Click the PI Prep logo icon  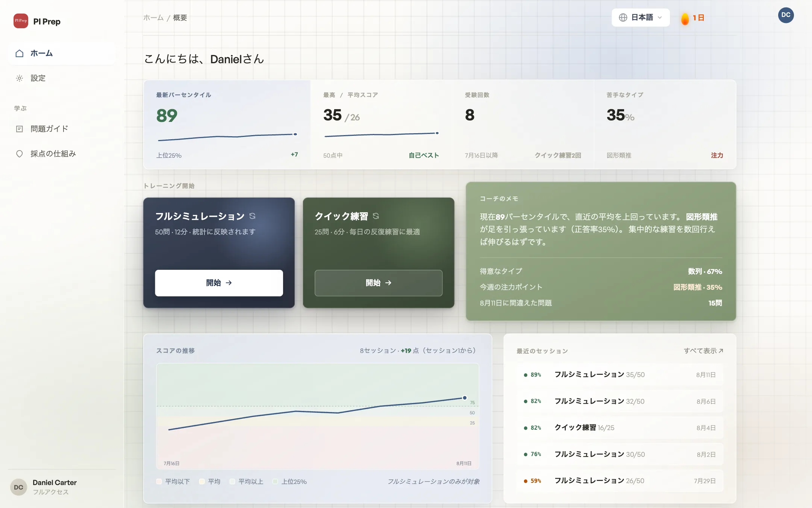tap(21, 21)
